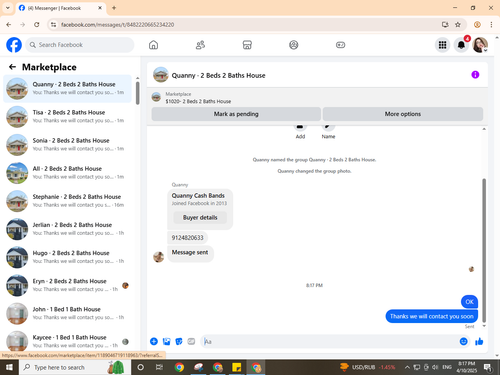The height and width of the screenshot is (375, 500).
Task: Open the Facebook menu grid icon
Action: (x=442, y=45)
